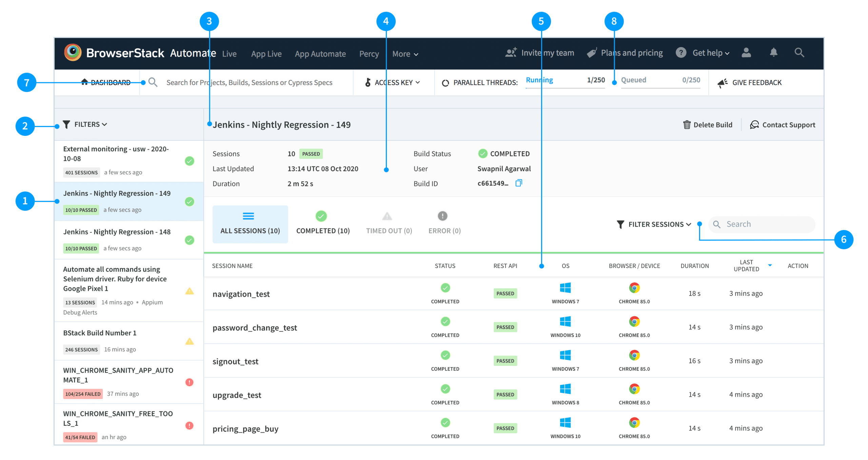Open the Percy menu item
868x460 pixels.
pyautogui.click(x=369, y=54)
